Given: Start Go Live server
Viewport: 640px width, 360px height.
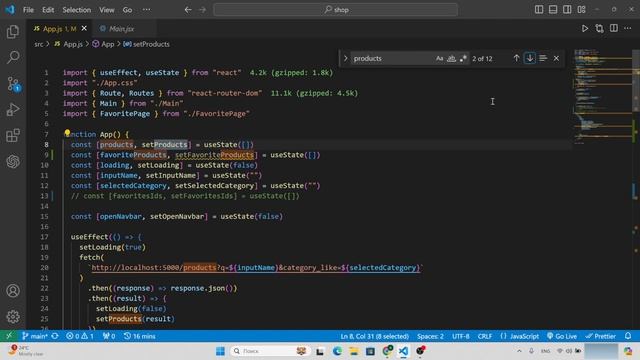Looking at the screenshot, I should 562,336.
